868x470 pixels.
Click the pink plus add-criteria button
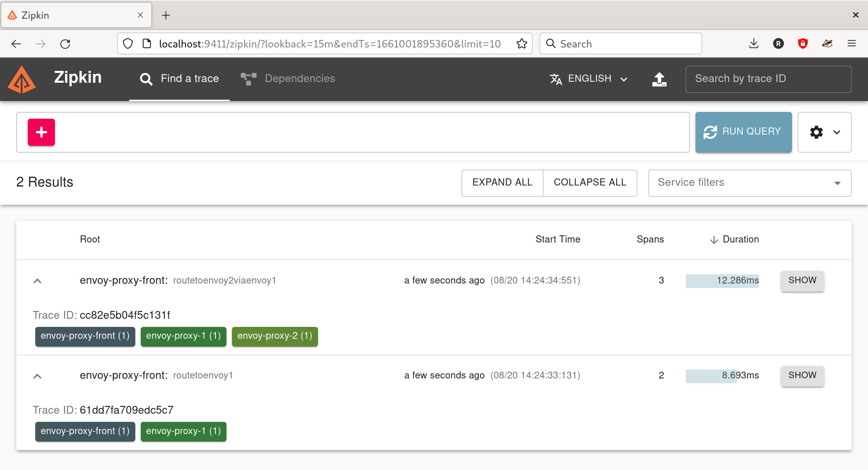click(41, 132)
